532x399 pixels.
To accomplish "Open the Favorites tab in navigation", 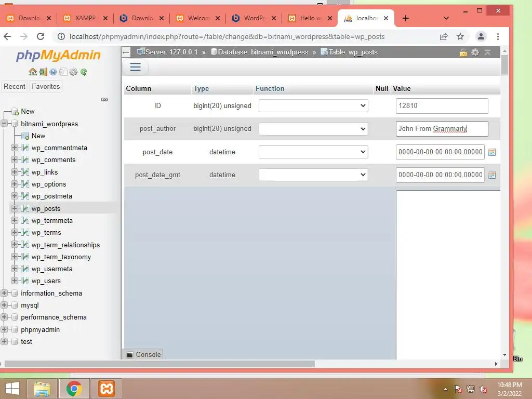I will point(46,87).
